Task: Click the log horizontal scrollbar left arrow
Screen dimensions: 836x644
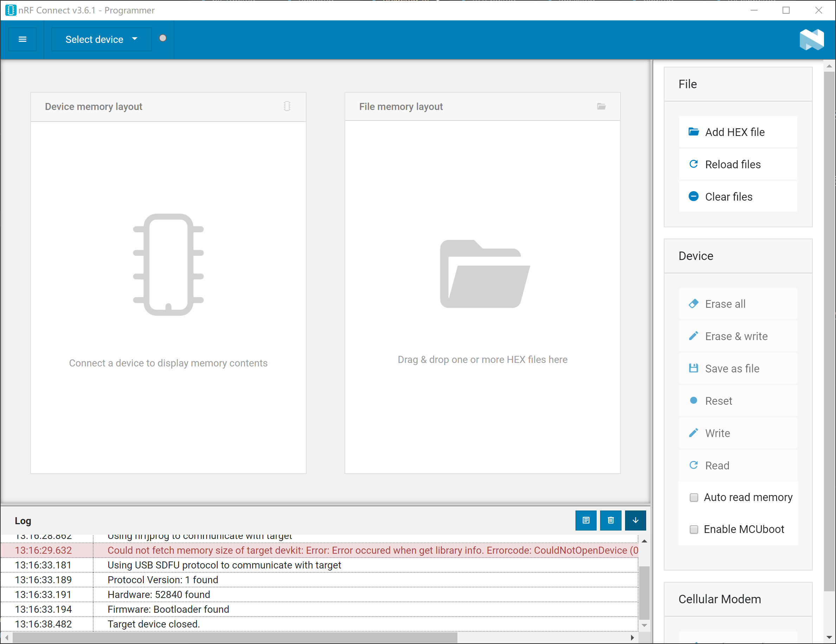Action: 7,637
